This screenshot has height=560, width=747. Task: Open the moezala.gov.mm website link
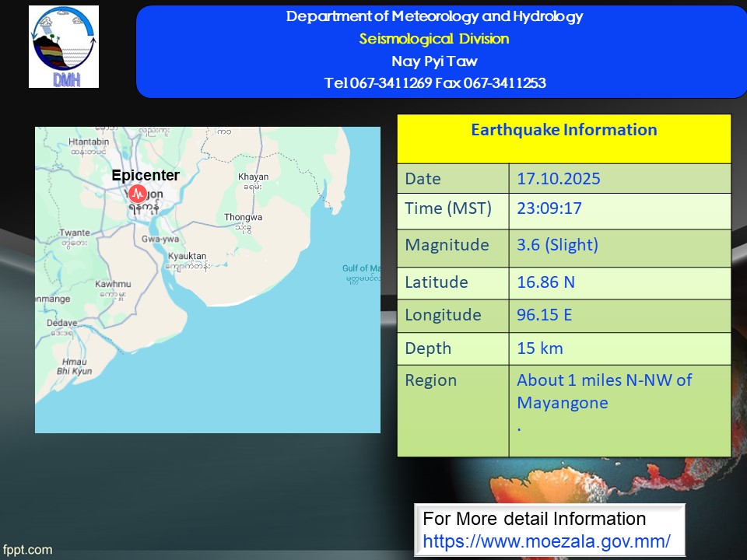point(546,541)
